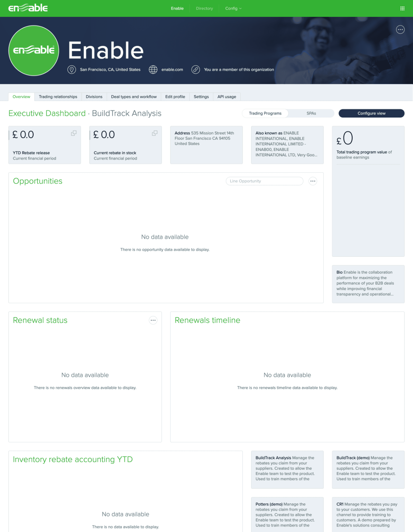Image resolution: width=413 pixels, height=532 pixels.
Task: Click the globe website icon
Action: tap(153, 70)
